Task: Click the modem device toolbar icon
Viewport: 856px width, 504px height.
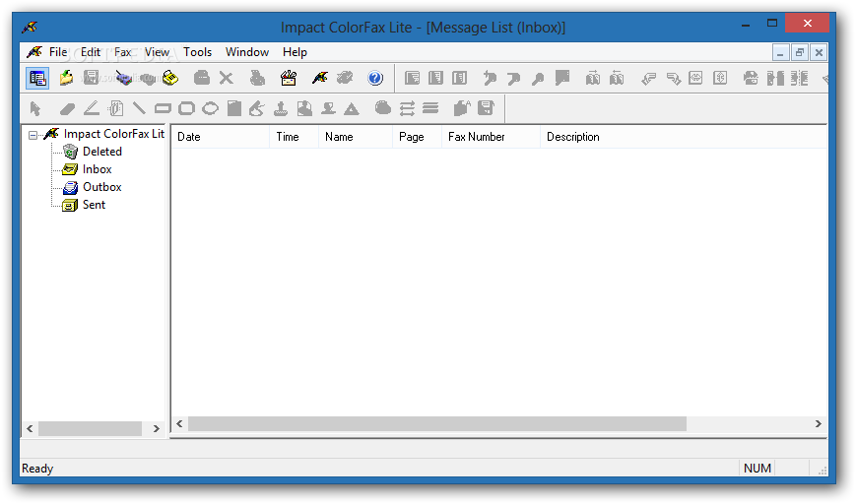Action: tap(124, 78)
